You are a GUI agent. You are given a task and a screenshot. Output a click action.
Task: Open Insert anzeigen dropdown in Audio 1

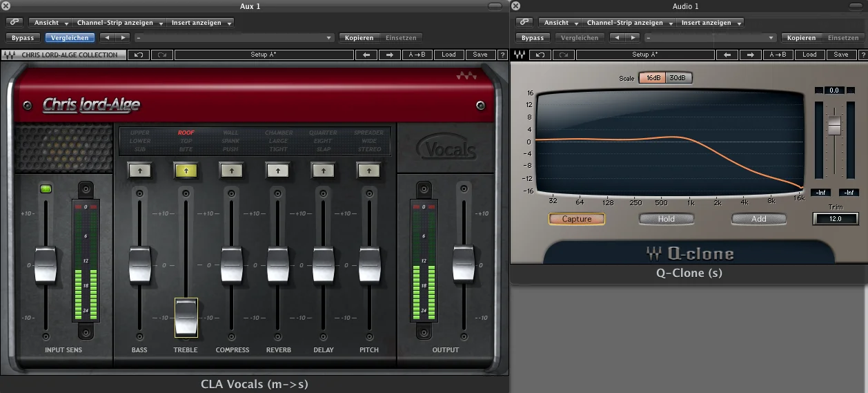tap(711, 23)
